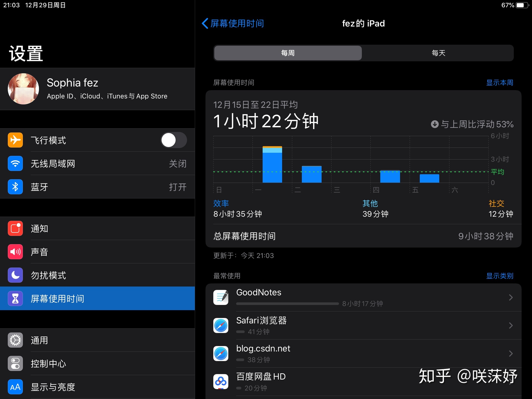Tap the Safari浏览器 compass icon
The height and width of the screenshot is (399, 532).
tap(221, 325)
